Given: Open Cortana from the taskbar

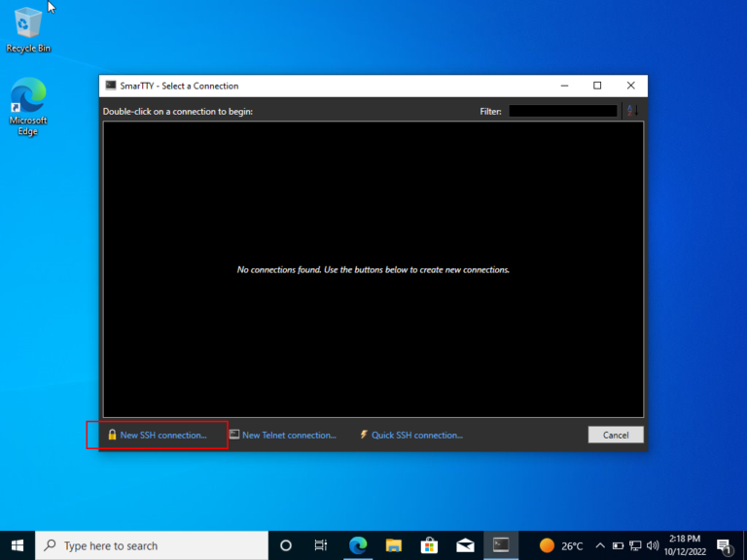Looking at the screenshot, I should click(286, 545).
